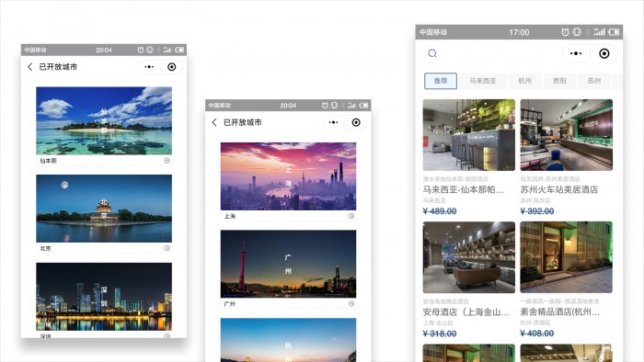Tap the 北京 caption under the palace photo
The width and height of the screenshot is (644, 362).
point(46,248)
